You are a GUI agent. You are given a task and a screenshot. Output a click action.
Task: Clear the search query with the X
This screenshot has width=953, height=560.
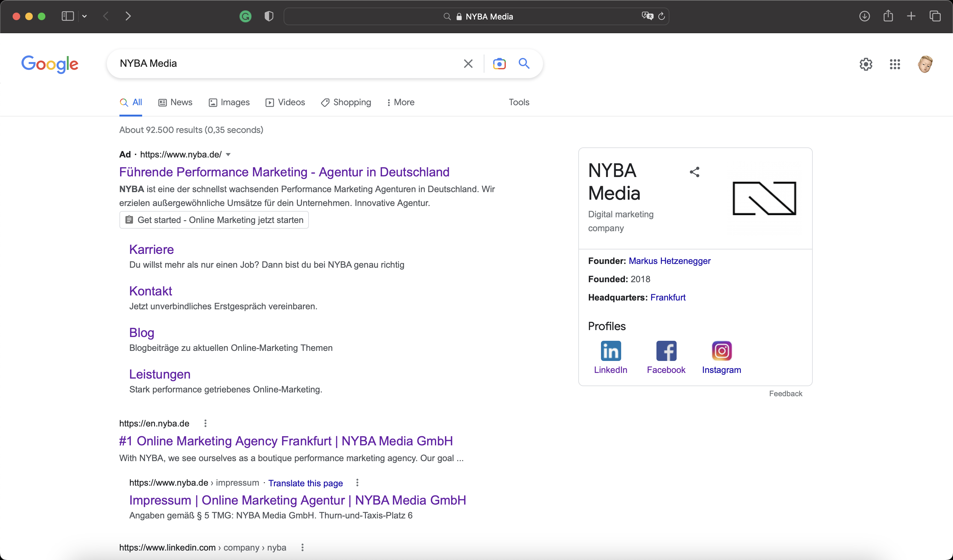468,64
